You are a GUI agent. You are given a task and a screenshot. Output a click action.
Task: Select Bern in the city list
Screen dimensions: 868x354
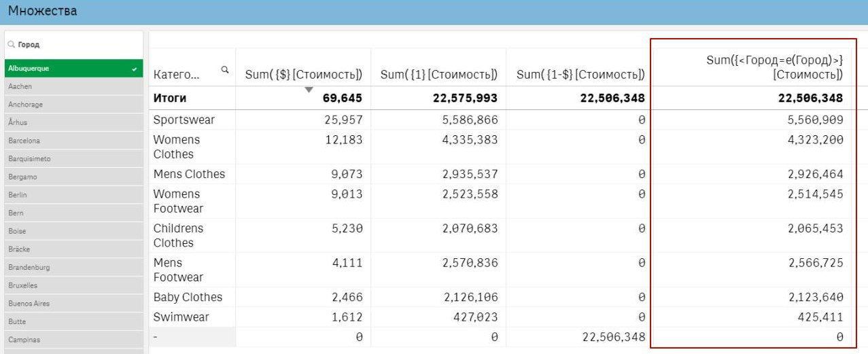[x=73, y=213]
